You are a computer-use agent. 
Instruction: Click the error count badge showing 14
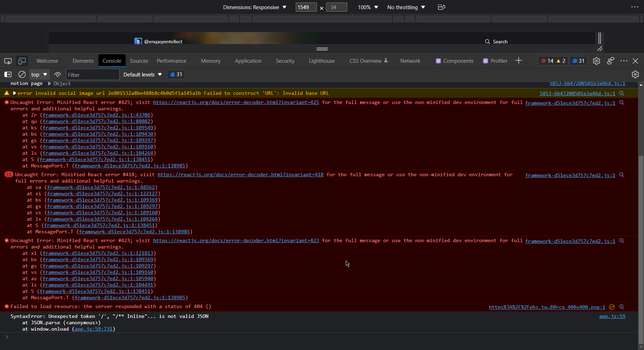[547, 61]
